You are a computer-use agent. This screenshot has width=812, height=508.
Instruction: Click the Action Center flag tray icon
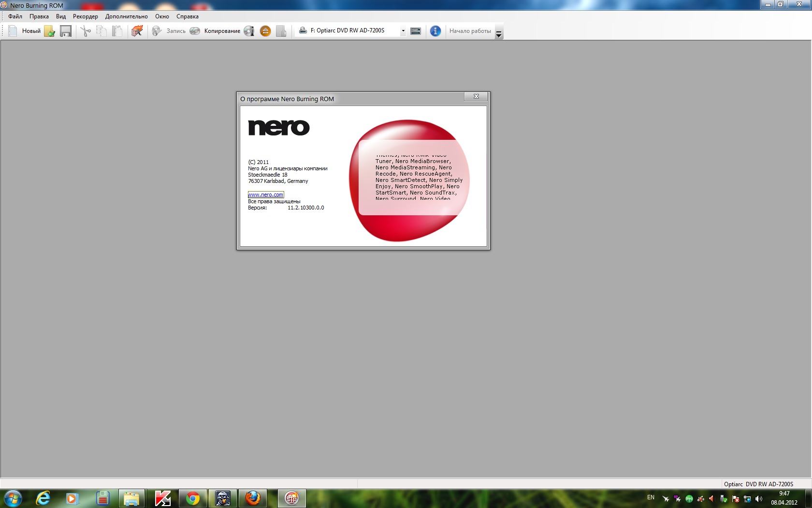coord(736,499)
